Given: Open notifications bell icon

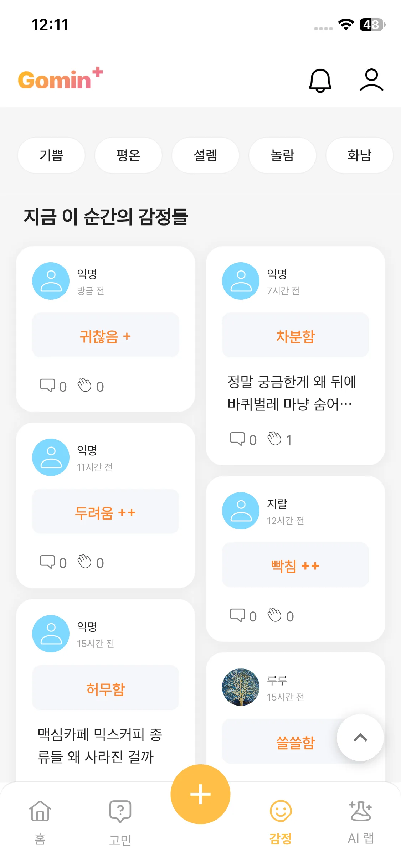Looking at the screenshot, I should pos(320,81).
